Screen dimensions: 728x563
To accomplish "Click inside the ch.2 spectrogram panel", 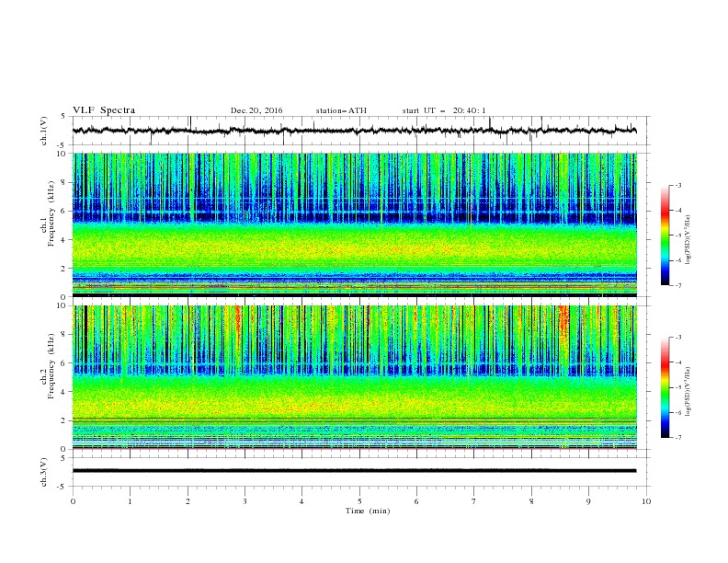I will pyautogui.click(x=354, y=377).
